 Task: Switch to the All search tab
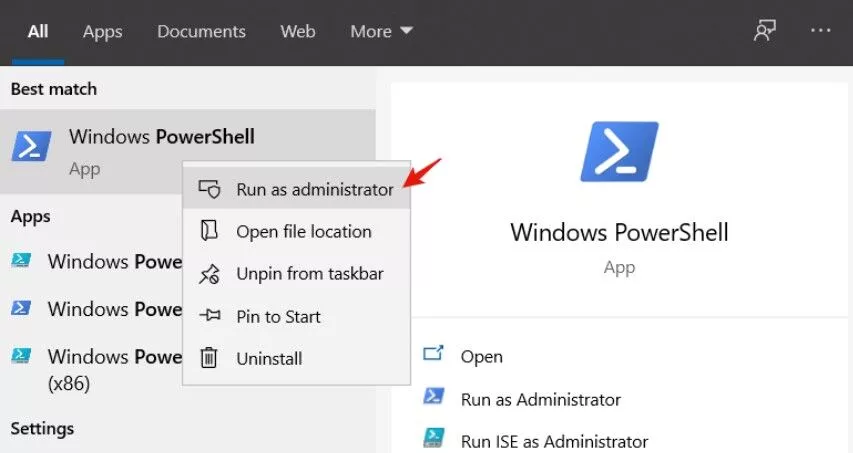pyautogui.click(x=38, y=32)
